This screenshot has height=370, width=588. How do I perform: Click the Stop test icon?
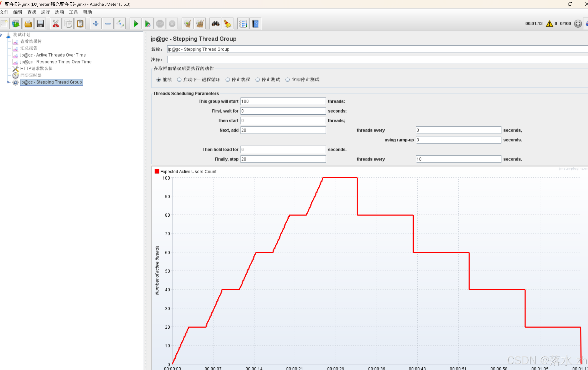point(160,24)
